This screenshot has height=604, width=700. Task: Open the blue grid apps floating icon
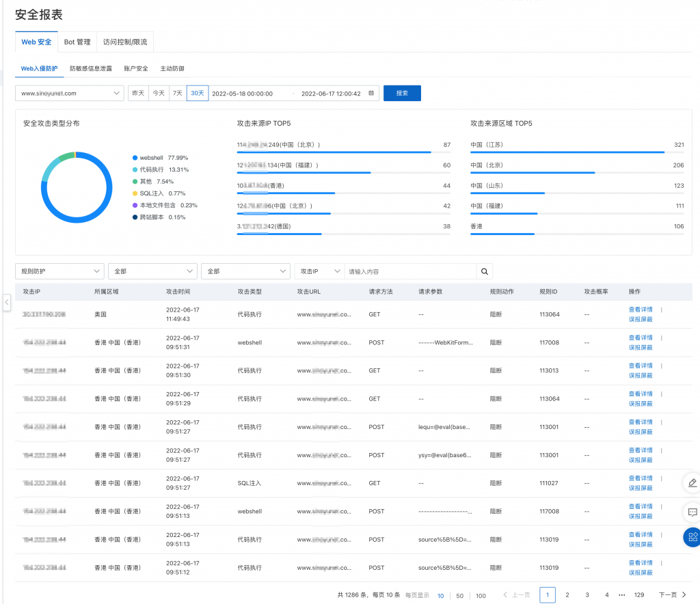click(x=692, y=537)
